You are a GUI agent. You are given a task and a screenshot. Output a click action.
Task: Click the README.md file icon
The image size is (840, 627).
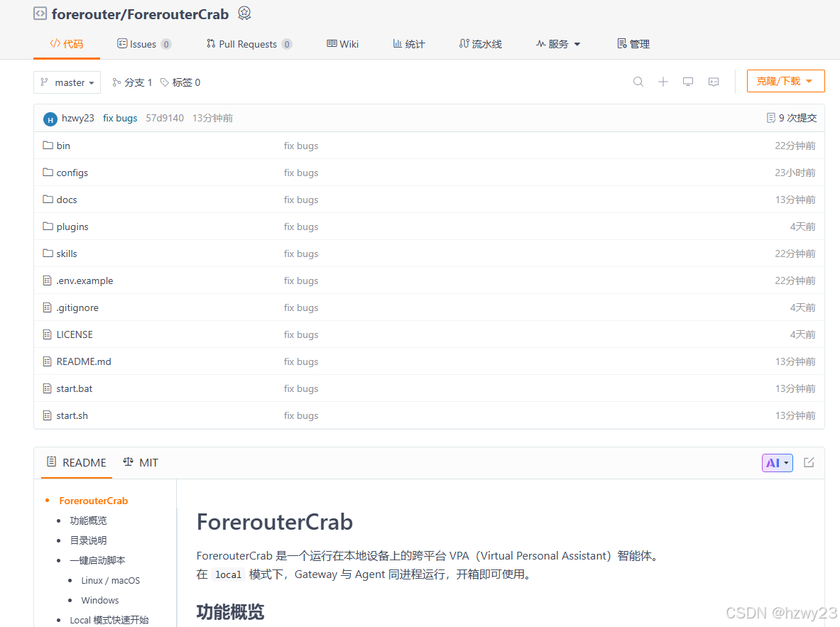pyautogui.click(x=47, y=361)
